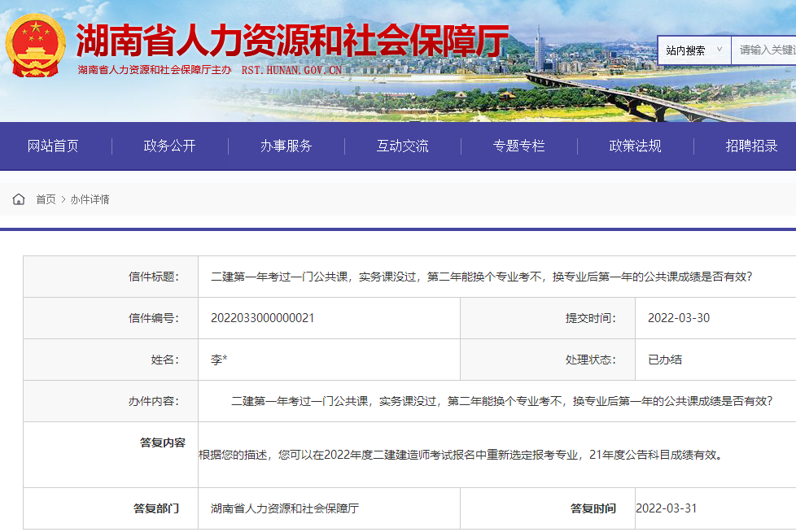The height and width of the screenshot is (532, 796).
Task: Click the search keyword input field
Action: (x=765, y=50)
